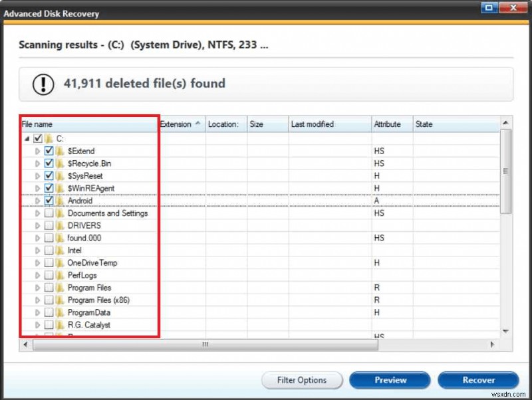This screenshot has height=400, width=532.
Task: Click the PerfLogs folder icon
Action: pos(61,275)
